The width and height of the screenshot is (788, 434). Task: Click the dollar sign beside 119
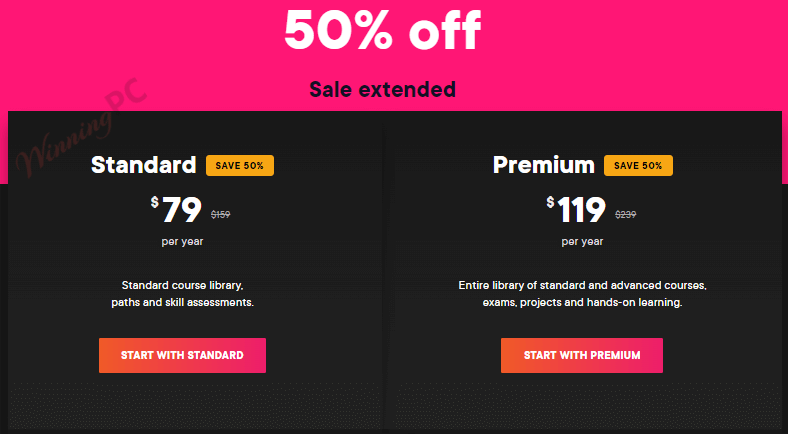click(550, 202)
